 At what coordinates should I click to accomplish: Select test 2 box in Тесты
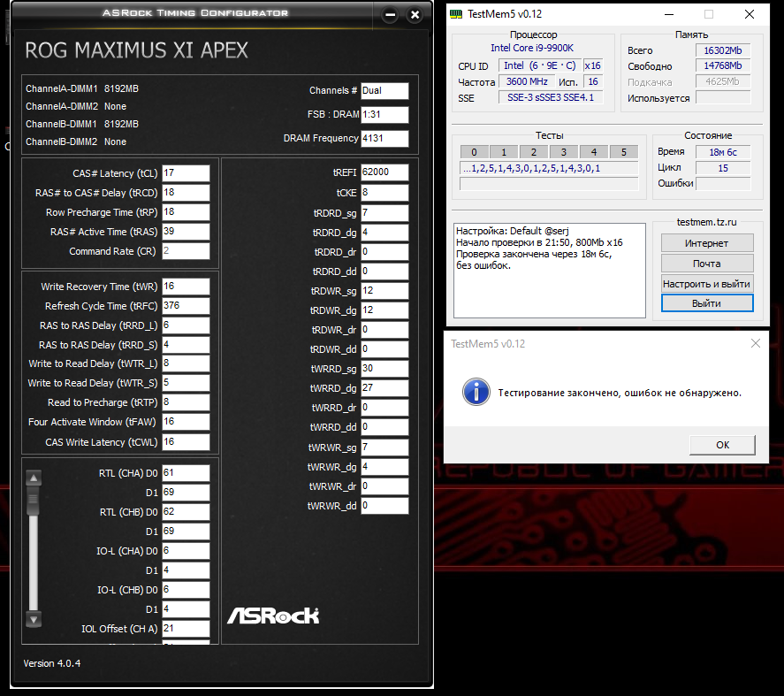point(534,152)
